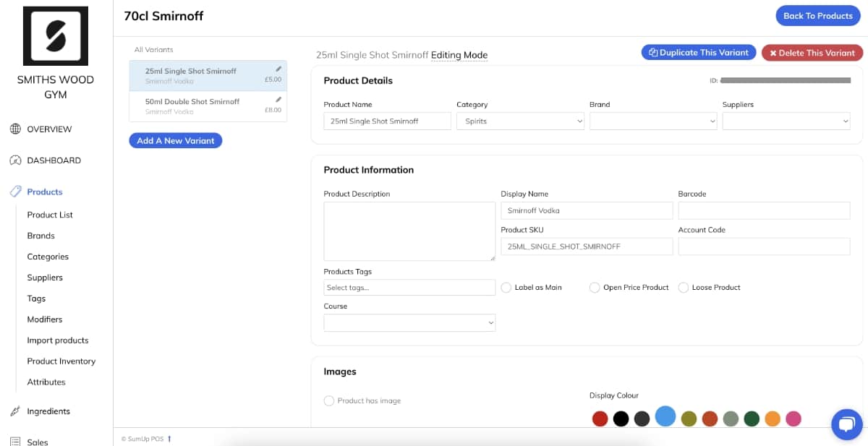Click the carrot icon beside Ingredients

pos(15,411)
